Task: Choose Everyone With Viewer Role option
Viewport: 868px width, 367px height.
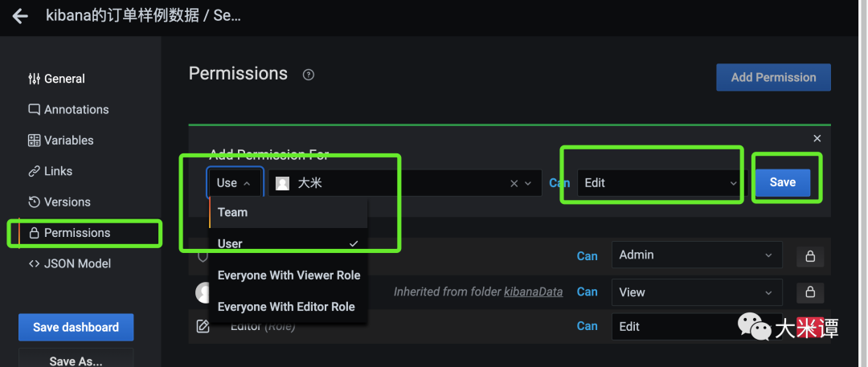Action: coord(289,275)
